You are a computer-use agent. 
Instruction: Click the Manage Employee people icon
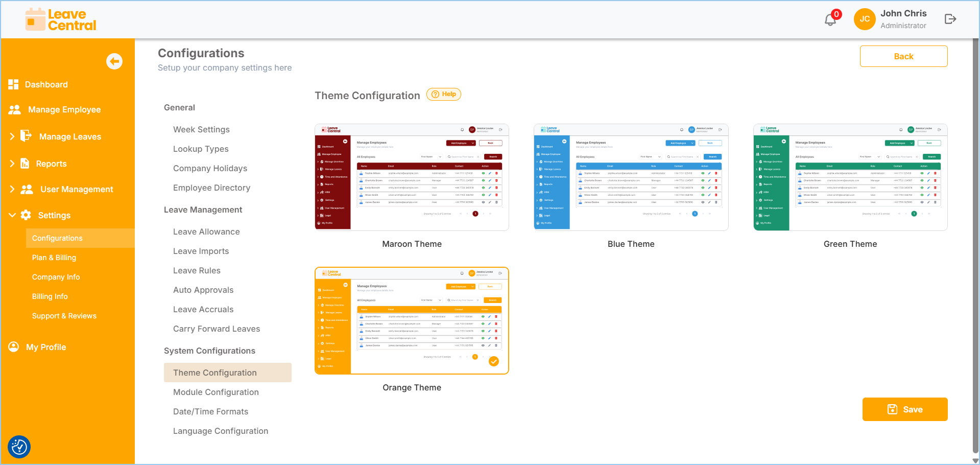[15, 109]
